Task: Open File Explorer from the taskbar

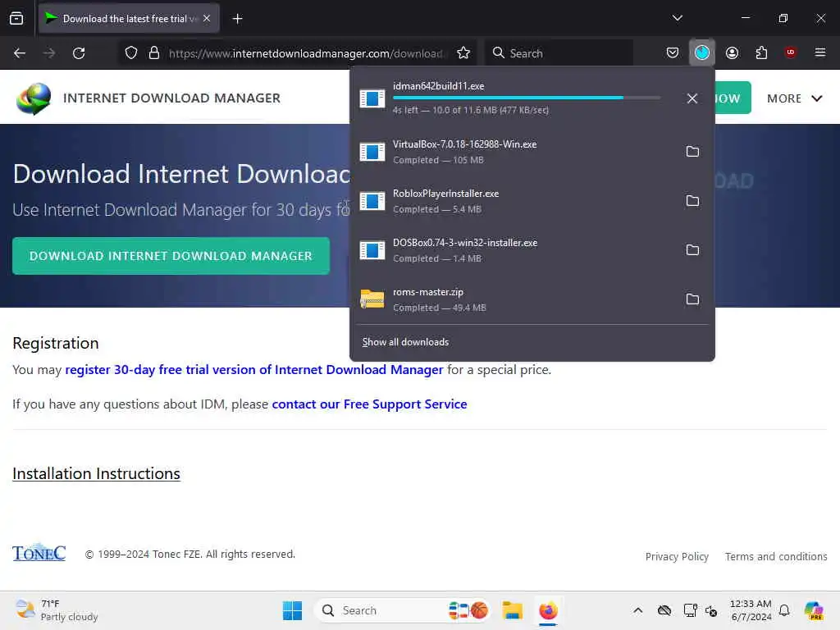Action: point(512,610)
